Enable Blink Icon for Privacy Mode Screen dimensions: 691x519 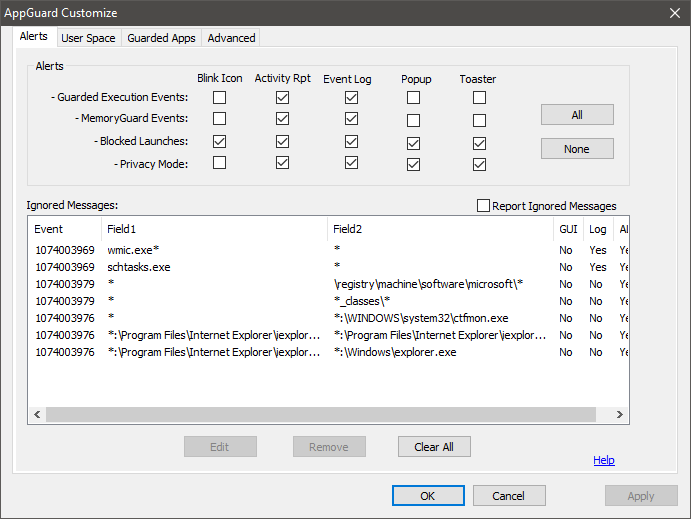(219, 163)
